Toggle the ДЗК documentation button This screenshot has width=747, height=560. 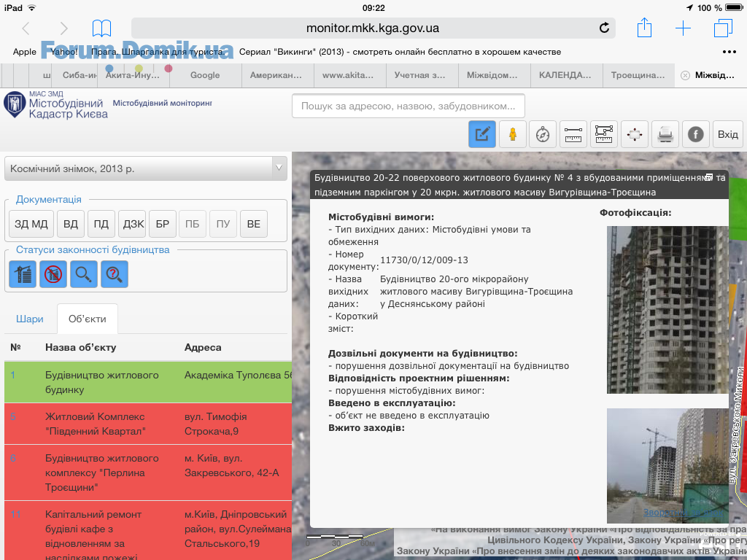(x=132, y=224)
